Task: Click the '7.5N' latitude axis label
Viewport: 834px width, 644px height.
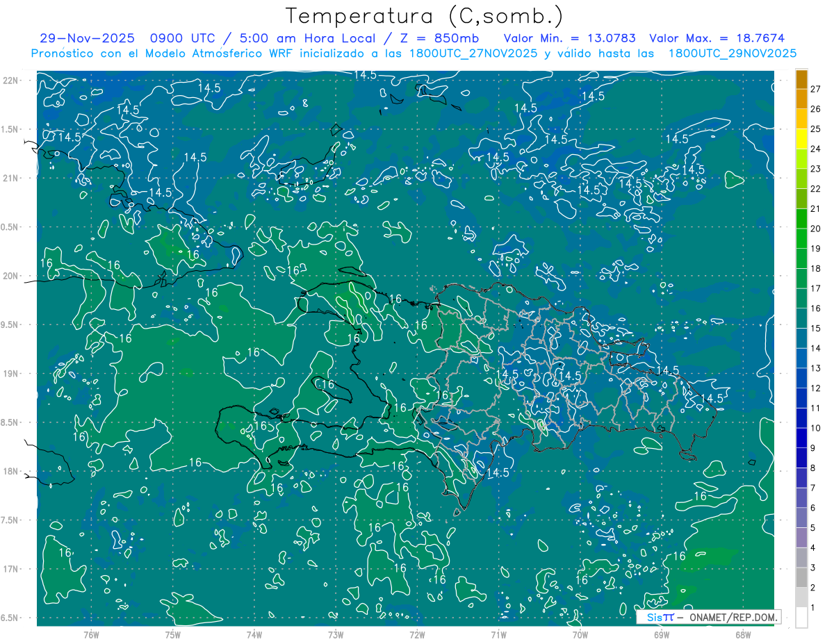Action: point(10,520)
